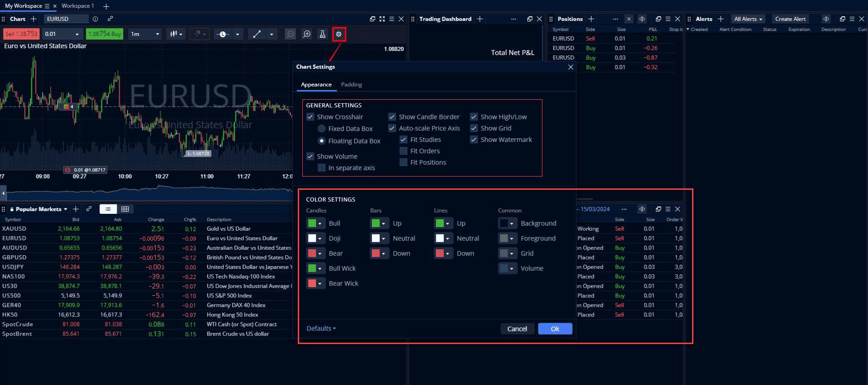Click the EURUSD symbol input field
The image size is (868, 385).
point(66,19)
